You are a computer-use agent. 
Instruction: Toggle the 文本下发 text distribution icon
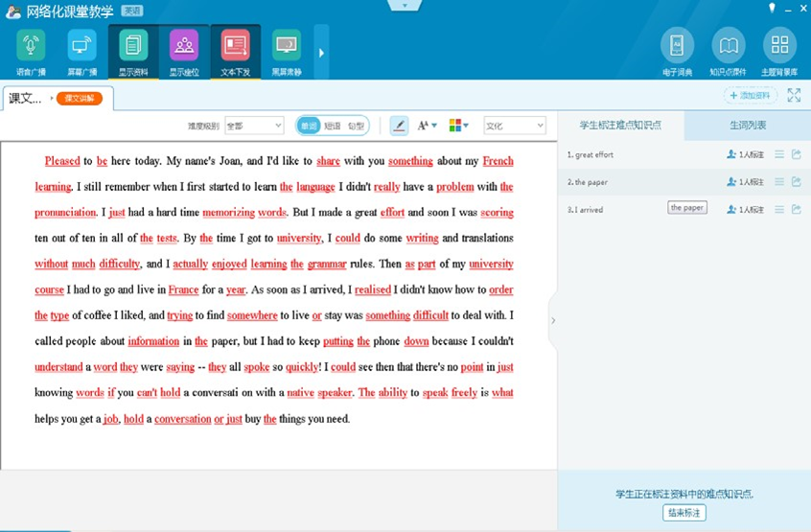pos(235,46)
